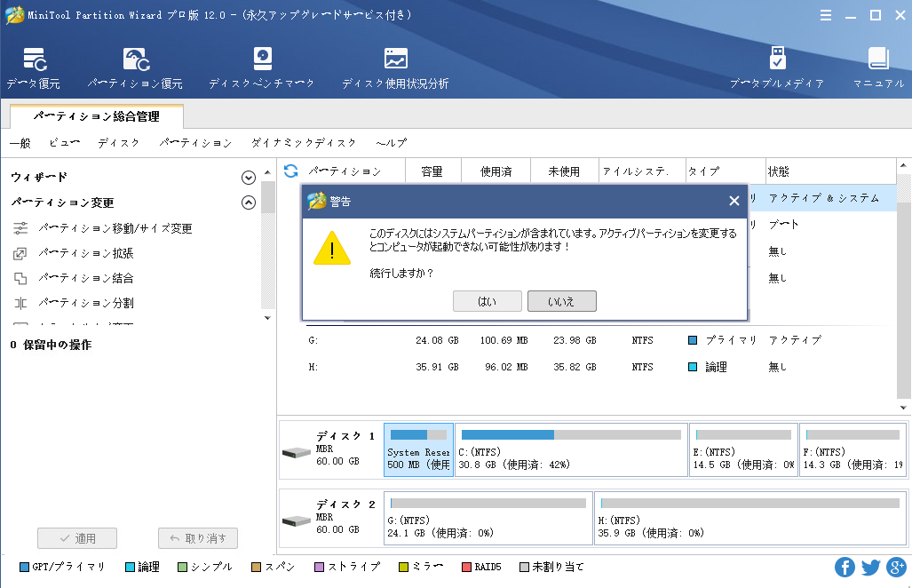
Task: Expand the ウィザード section
Action: pyautogui.click(x=249, y=177)
